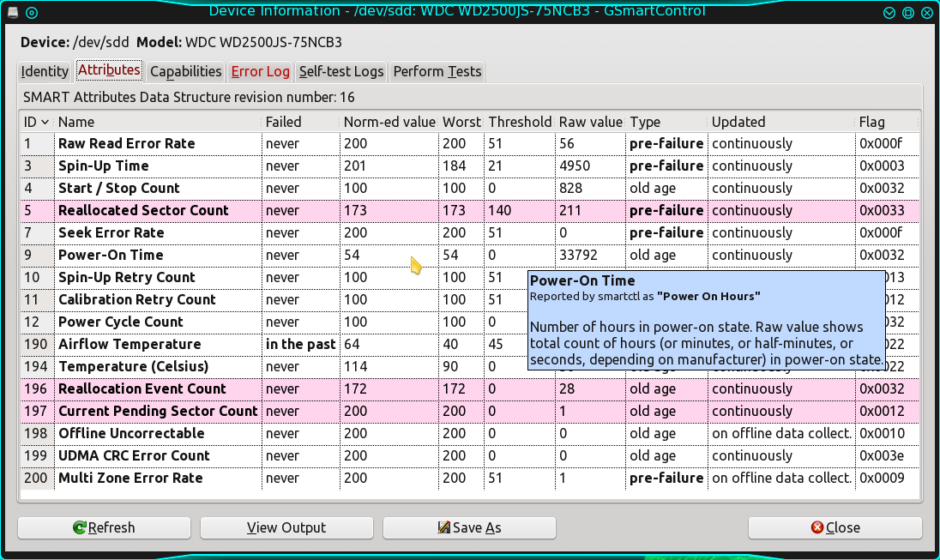Maximize the Device Information window

[908, 13]
